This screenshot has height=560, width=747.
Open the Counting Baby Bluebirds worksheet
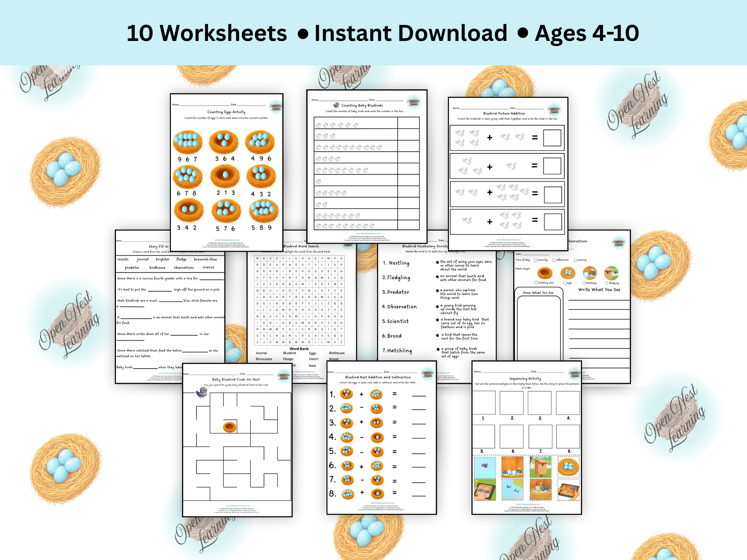point(367,166)
